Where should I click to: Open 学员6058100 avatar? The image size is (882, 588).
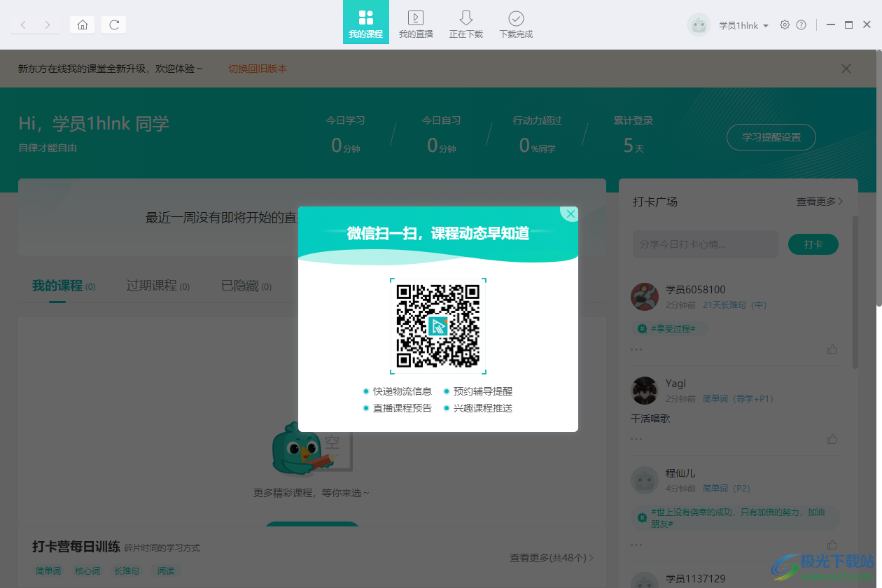click(x=645, y=297)
